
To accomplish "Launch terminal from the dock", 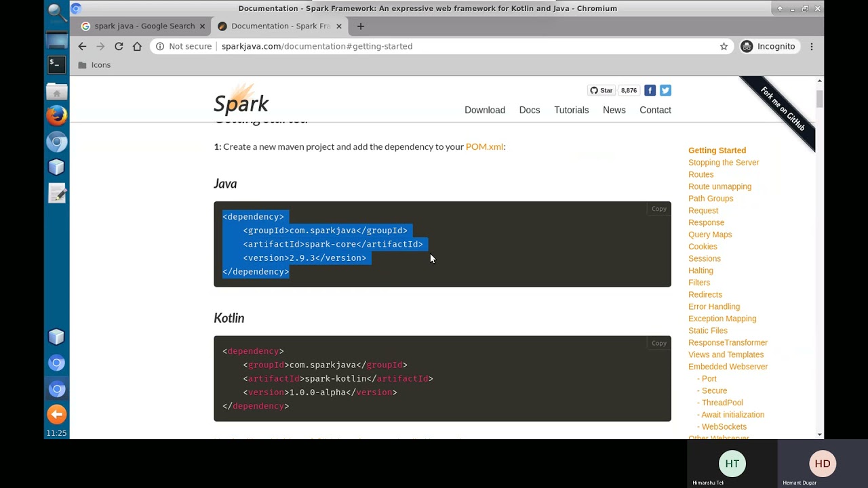I will 57,64.
